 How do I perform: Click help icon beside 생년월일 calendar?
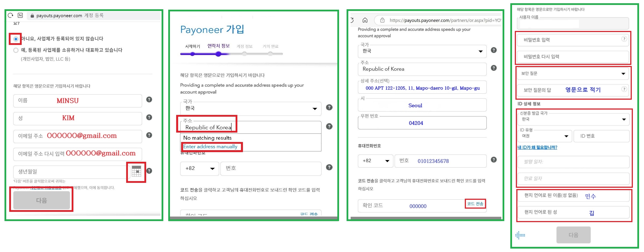(149, 171)
